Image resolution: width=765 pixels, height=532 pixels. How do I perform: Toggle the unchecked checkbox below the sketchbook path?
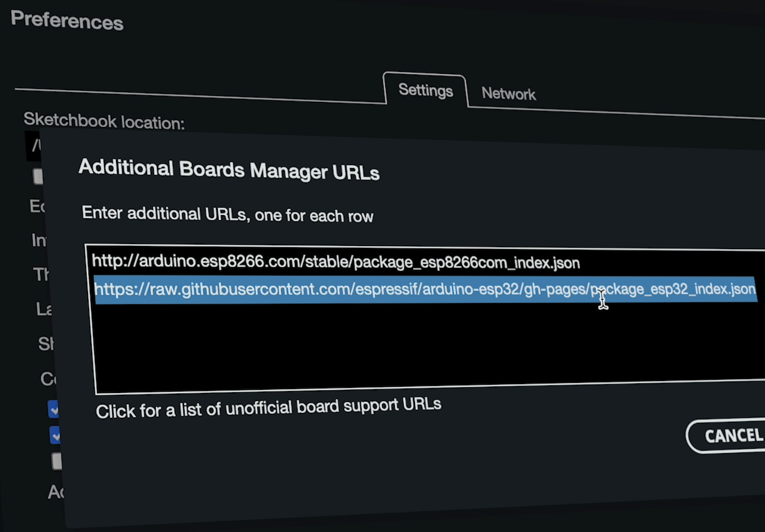pyautogui.click(x=38, y=176)
